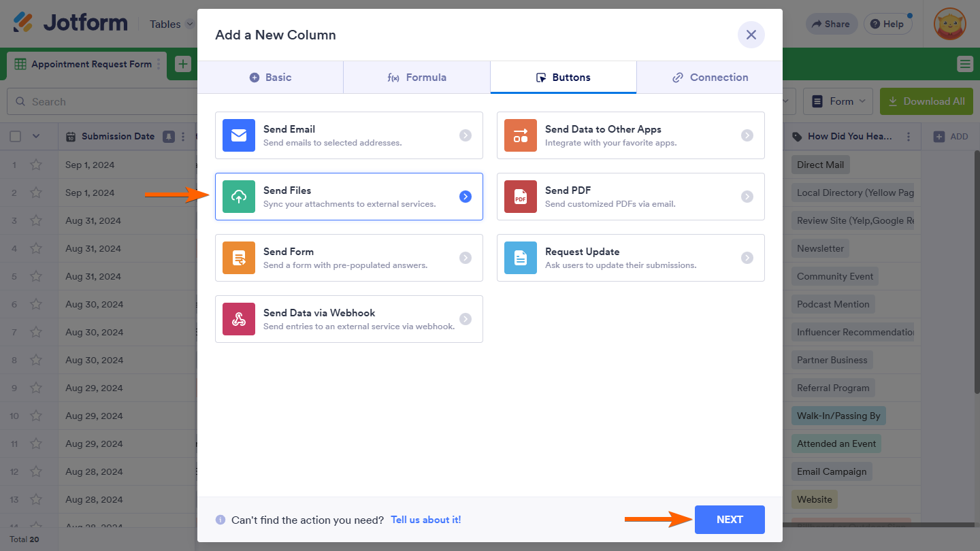Image resolution: width=980 pixels, height=551 pixels.
Task: Expand the Tables dropdown in the header
Action: pos(171,24)
